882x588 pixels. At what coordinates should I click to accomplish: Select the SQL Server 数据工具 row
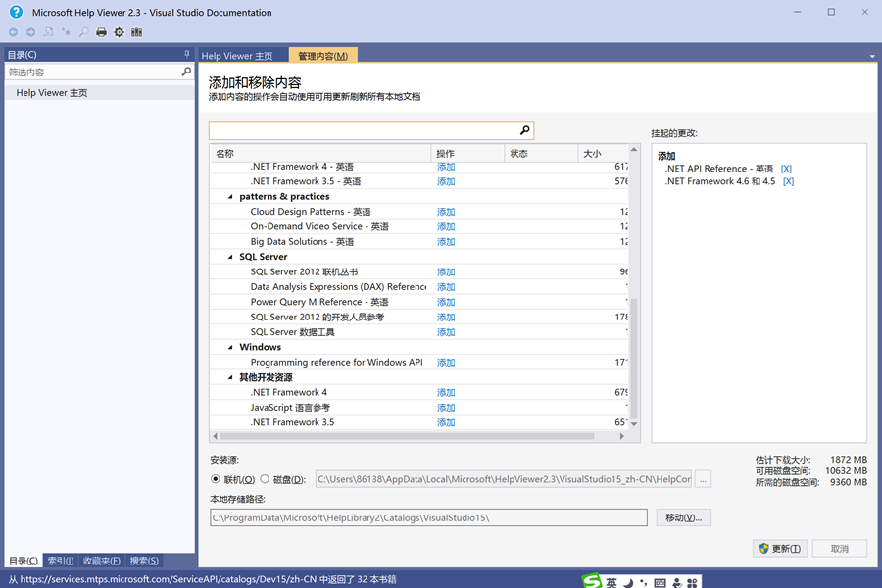pos(419,332)
